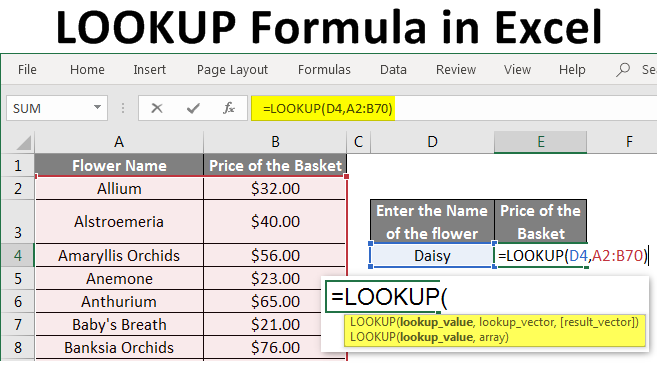
Task: Select the 'Amaryllis Orchids' cell
Action: pos(119,255)
